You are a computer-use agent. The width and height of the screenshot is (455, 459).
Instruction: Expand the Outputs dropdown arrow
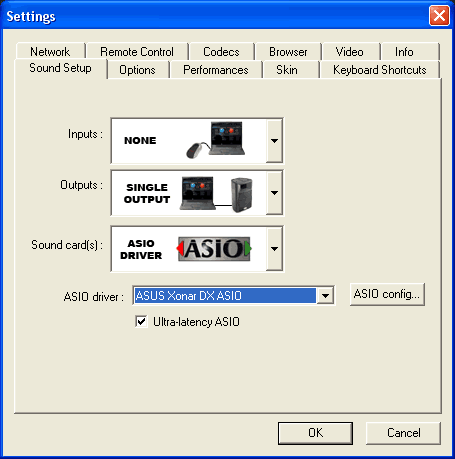274,193
